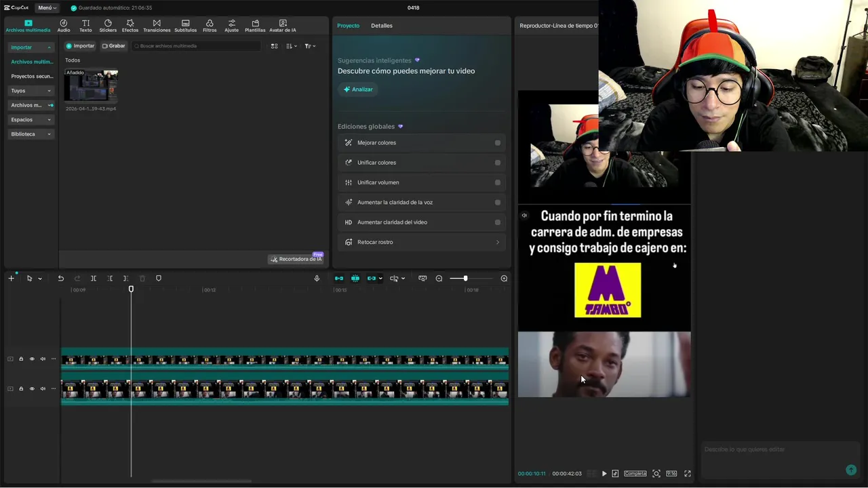This screenshot has height=488, width=868.
Task: Click the Importar button with plus icon
Action: click(80, 46)
